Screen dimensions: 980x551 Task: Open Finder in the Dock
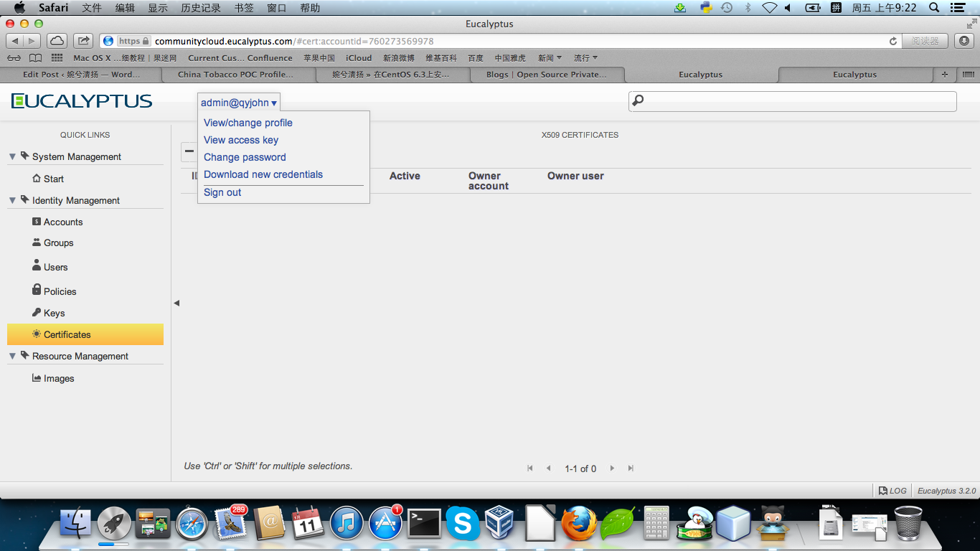[75, 523]
